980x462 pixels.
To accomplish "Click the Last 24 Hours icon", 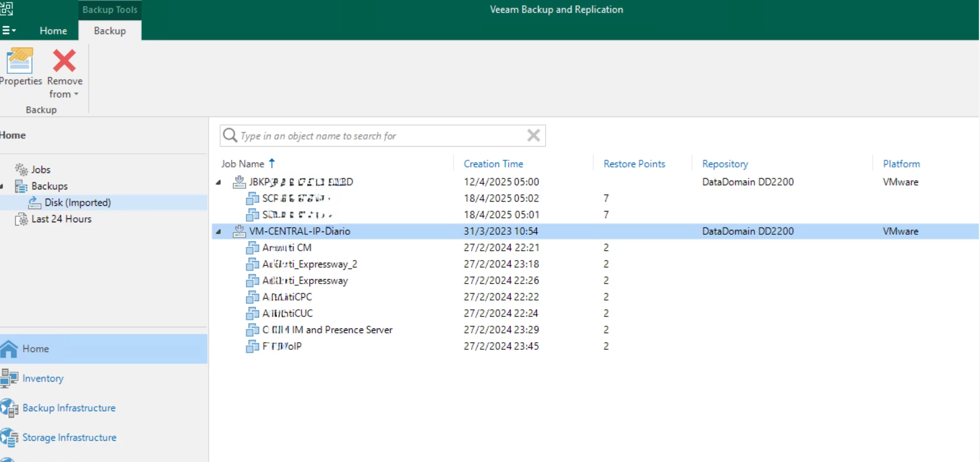I will [x=21, y=219].
